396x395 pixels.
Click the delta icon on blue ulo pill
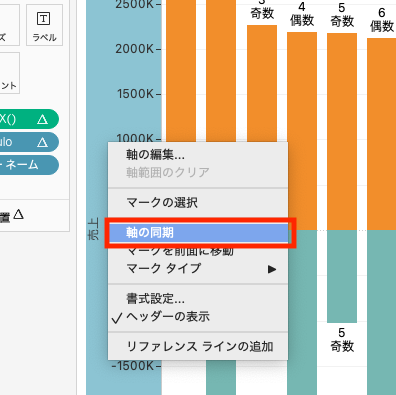tap(42, 142)
